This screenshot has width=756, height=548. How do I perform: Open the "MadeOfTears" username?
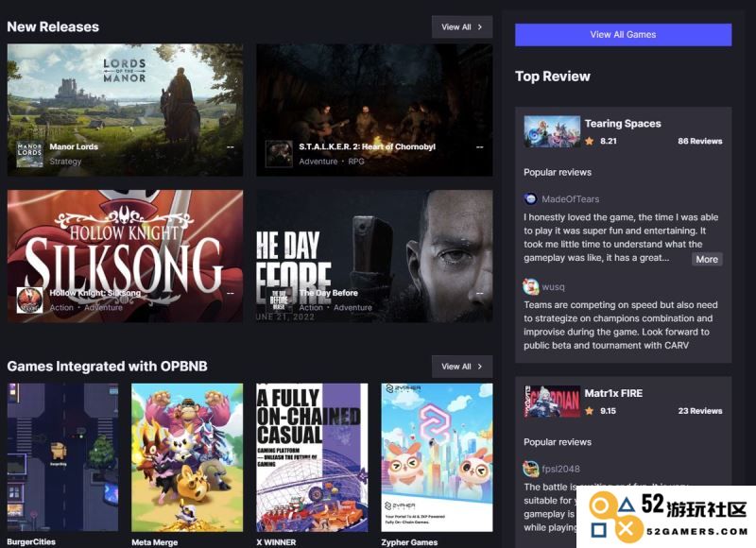click(571, 199)
